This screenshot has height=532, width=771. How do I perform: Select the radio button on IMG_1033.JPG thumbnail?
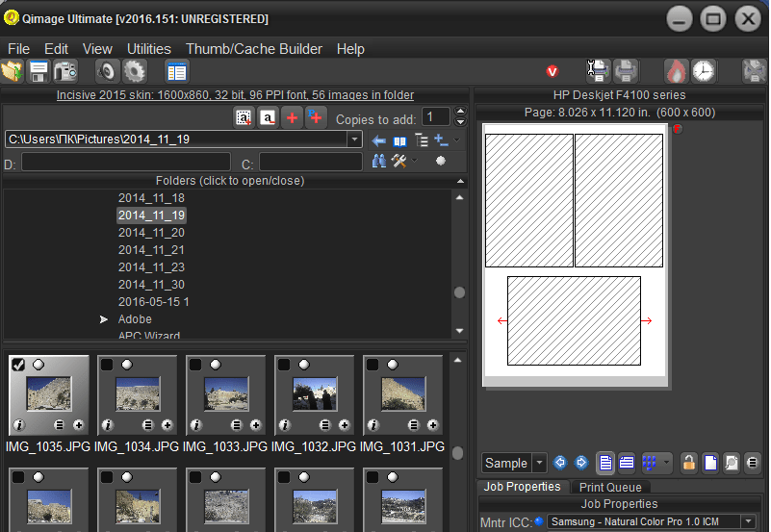click(x=216, y=366)
